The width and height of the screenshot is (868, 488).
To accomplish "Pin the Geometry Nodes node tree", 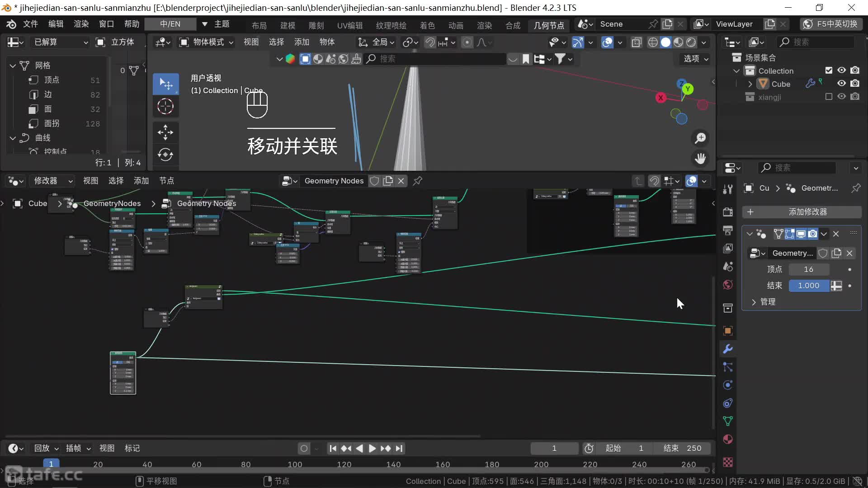I will (x=418, y=181).
